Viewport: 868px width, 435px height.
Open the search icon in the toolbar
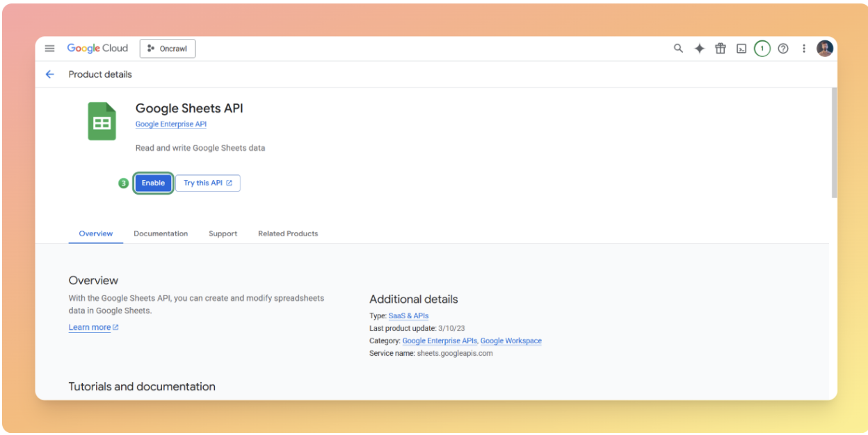[x=678, y=48]
